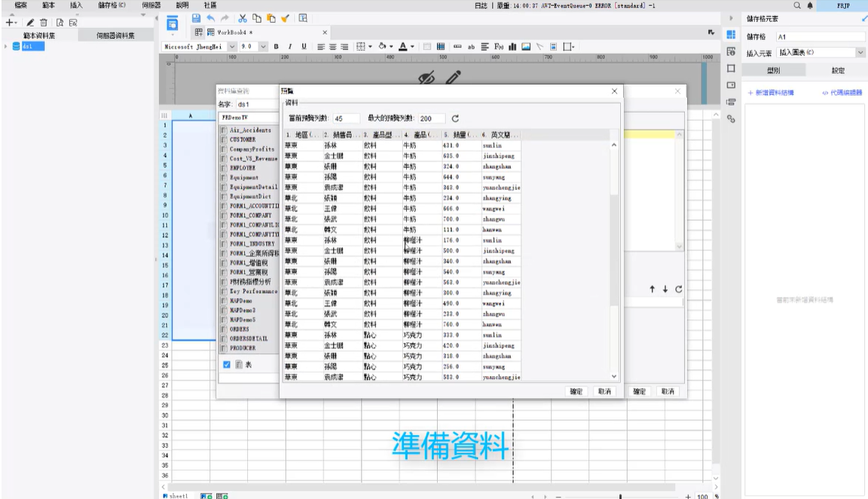Click the 最大的預覽列數 input field
The width and height of the screenshot is (868, 499).
pyautogui.click(x=432, y=118)
